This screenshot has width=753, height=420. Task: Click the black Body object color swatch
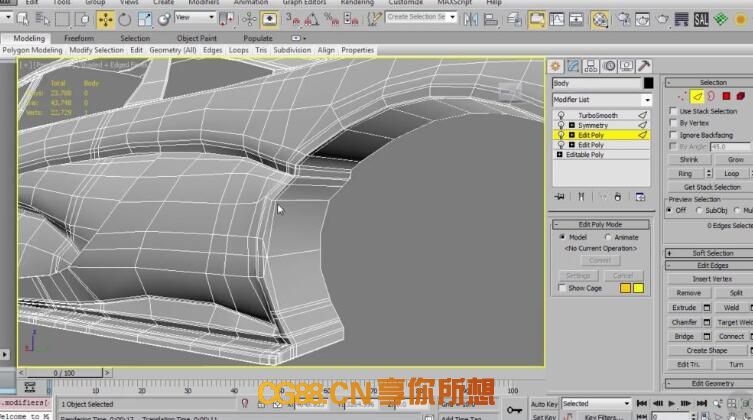pyautogui.click(x=648, y=84)
